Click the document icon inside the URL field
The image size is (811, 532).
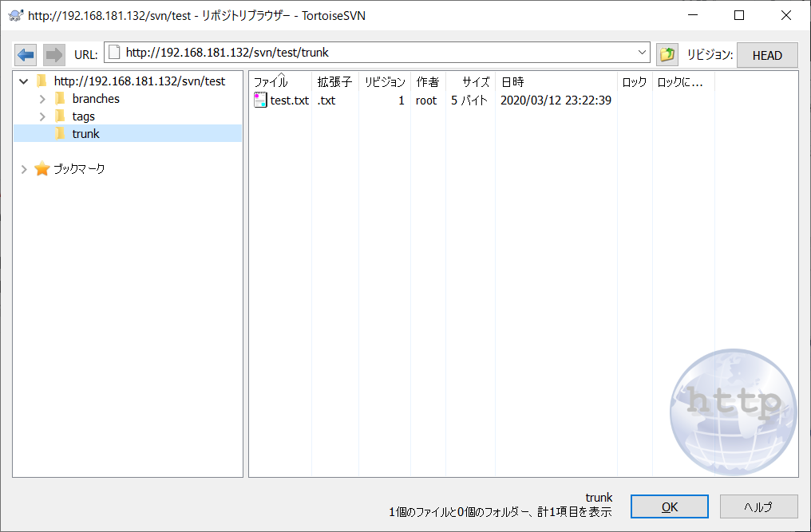point(113,53)
